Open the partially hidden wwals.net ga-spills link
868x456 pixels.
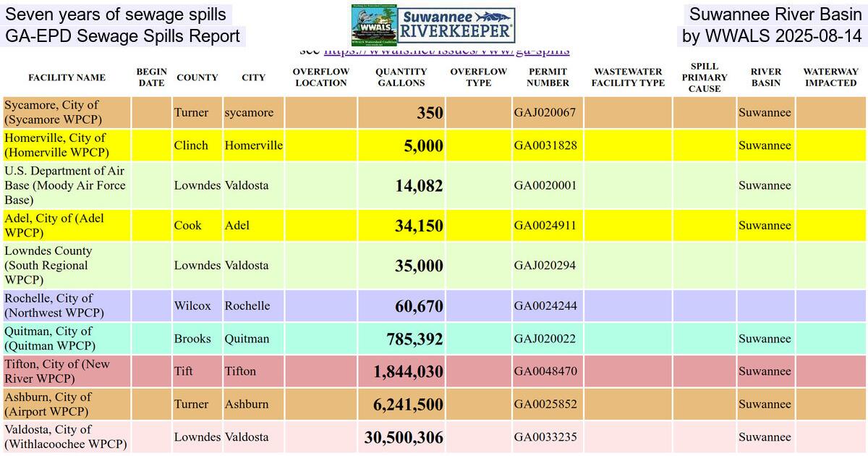point(446,51)
